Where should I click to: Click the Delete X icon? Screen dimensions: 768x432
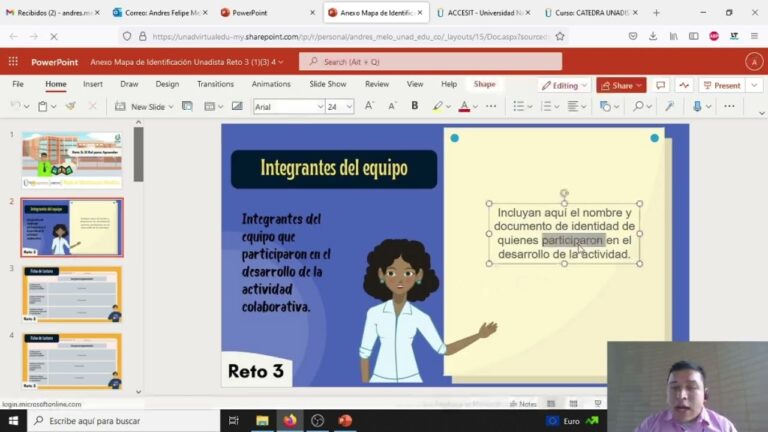click(x=92, y=106)
